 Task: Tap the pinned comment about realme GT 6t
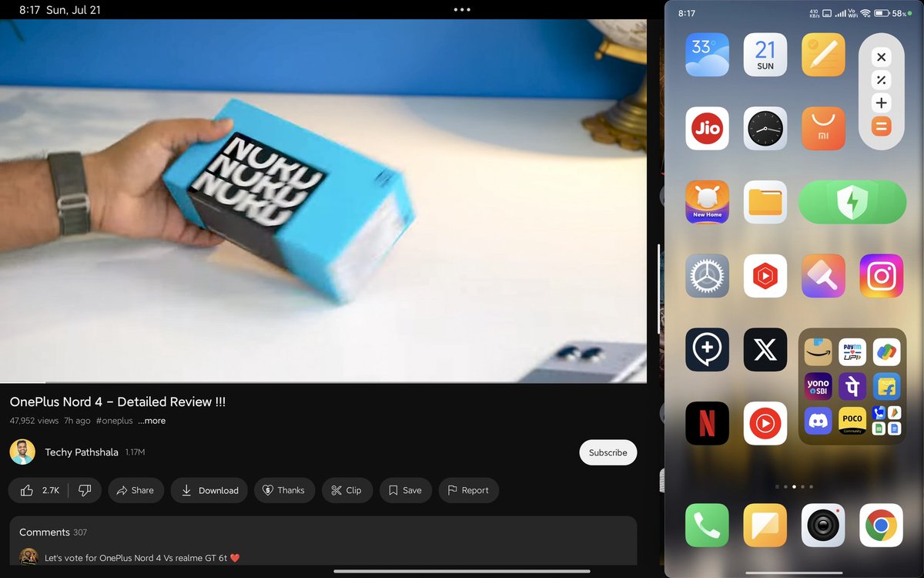pyautogui.click(x=142, y=557)
